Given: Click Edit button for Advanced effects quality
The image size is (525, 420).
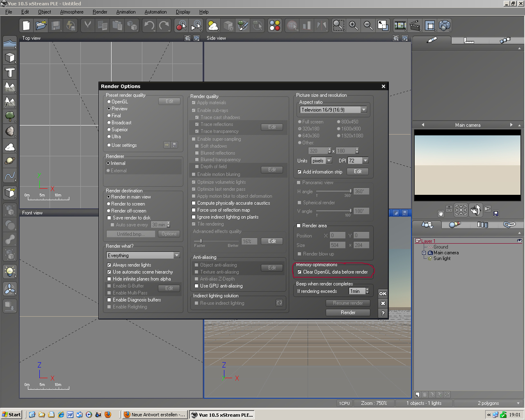Looking at the screenshot, I should click(272, 241).
